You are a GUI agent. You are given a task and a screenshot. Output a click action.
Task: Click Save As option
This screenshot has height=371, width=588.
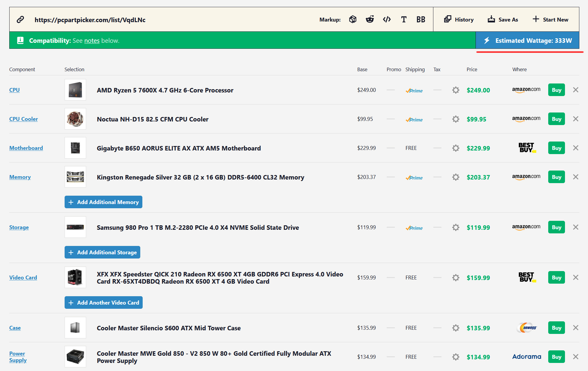coord(503,19)
